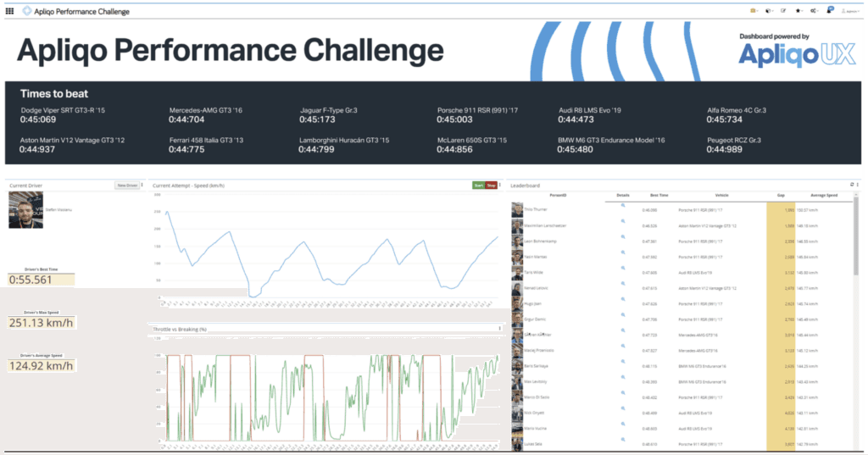Open the Leaderboard kebab menu

tap(858, 185)
